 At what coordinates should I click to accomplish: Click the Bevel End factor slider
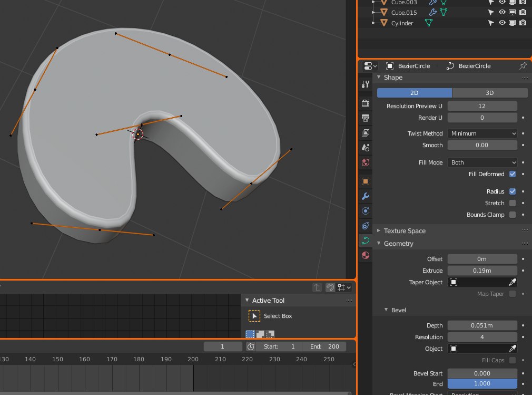482,383
